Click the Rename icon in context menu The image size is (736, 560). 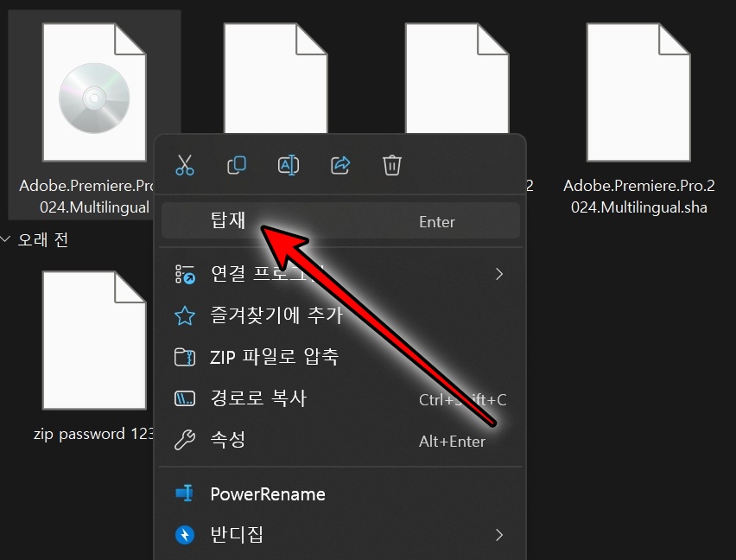coord(289,165)
